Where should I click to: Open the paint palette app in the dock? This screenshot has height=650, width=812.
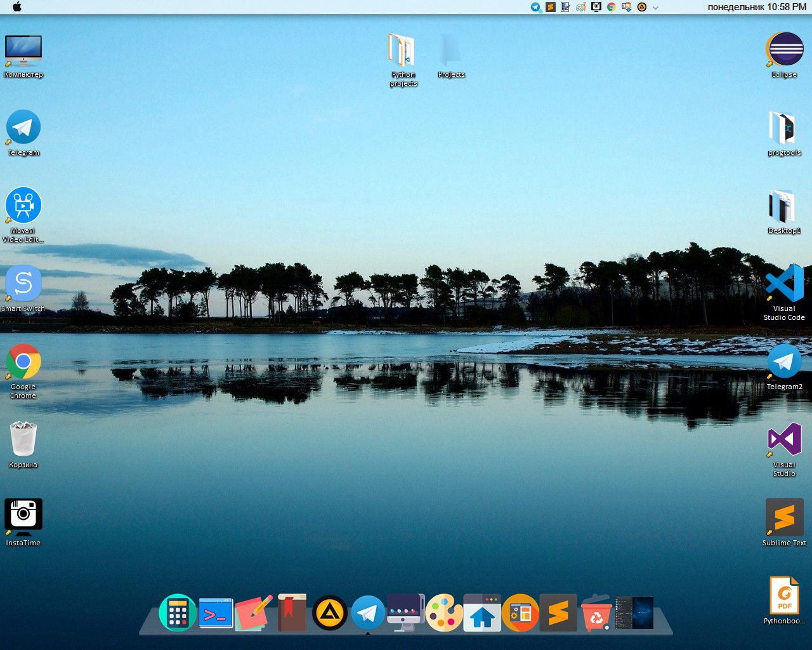443,613
